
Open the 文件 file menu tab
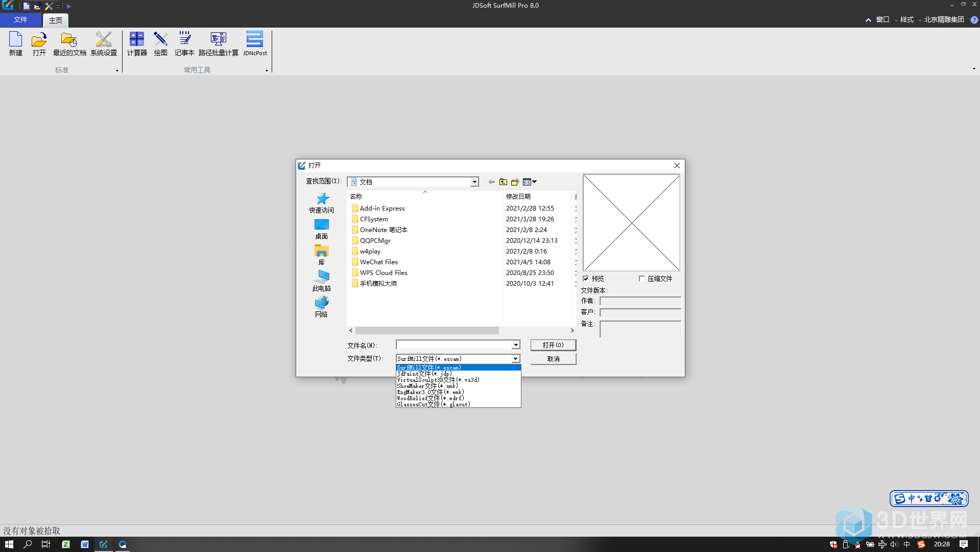point(20,20)
